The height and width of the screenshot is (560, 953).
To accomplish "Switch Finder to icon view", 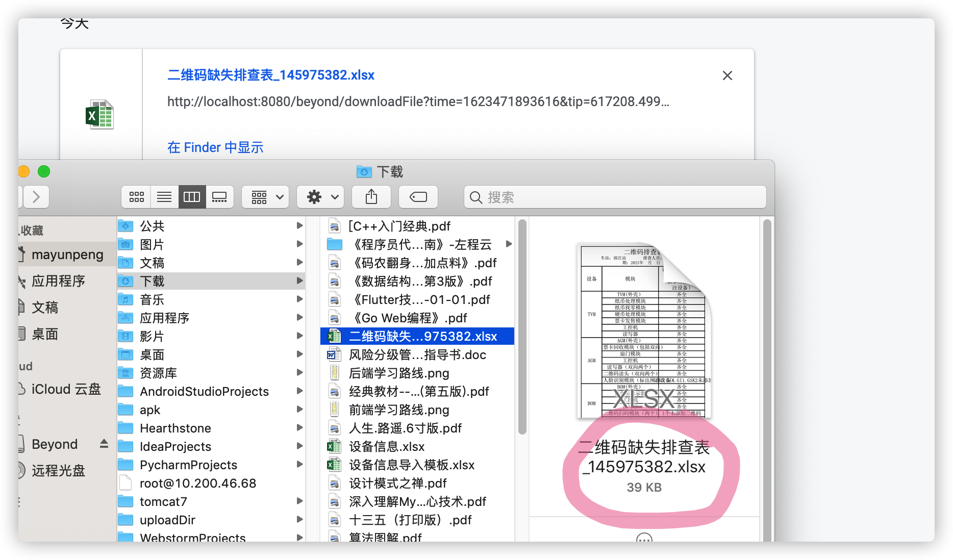I will [136, 197].
